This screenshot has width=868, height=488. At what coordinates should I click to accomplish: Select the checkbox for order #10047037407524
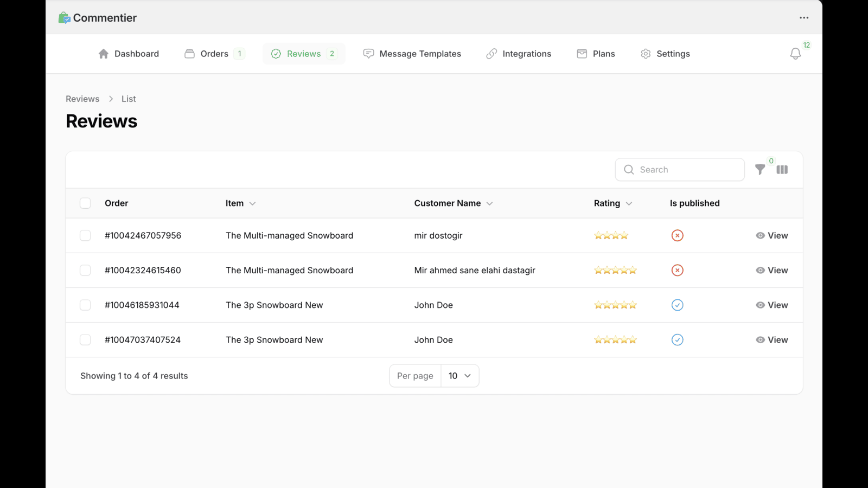tap(85, 340)
